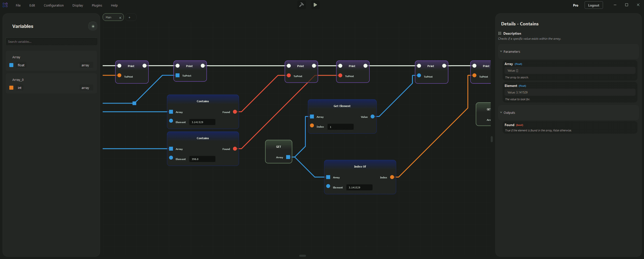Click the build hammer icon in the toolbar
Screen dimensions: 644x259
coord(301,5)
